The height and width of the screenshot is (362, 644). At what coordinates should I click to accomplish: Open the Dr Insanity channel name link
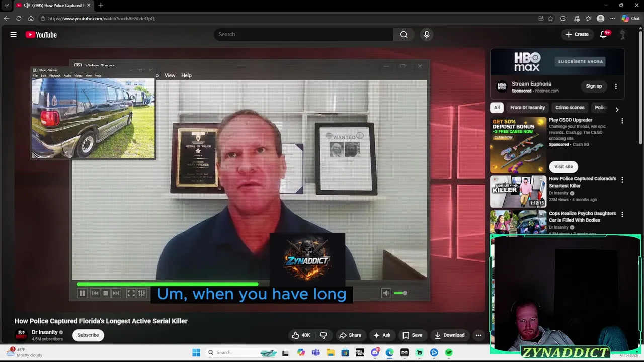coord(45,332)
